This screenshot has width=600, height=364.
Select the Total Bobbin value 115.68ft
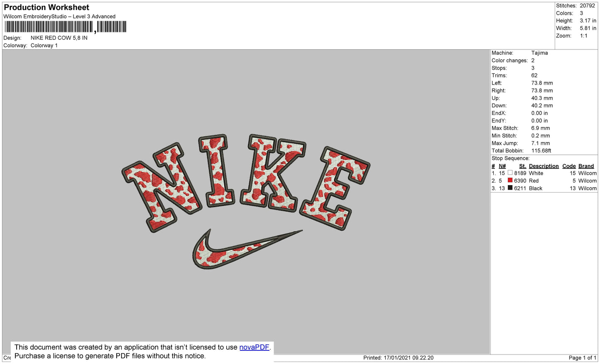541,151
